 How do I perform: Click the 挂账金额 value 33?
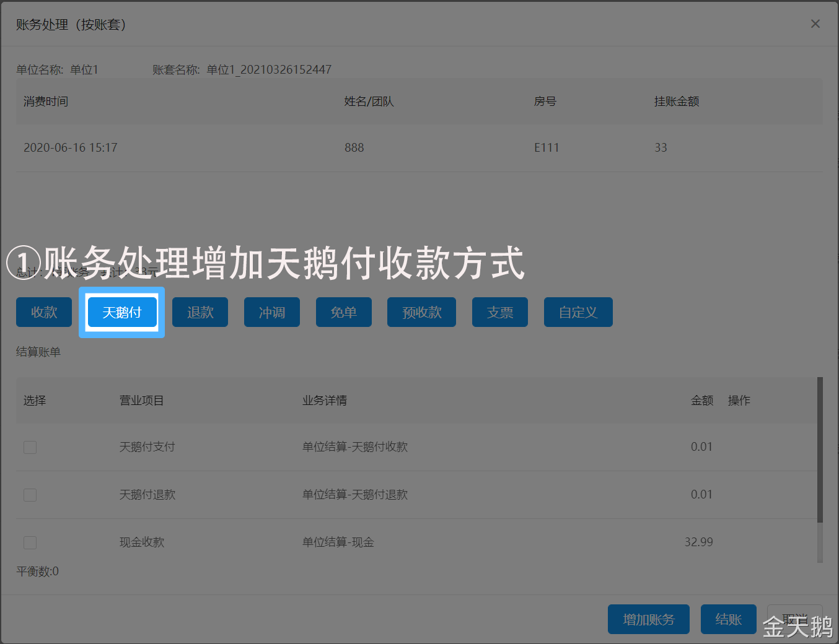pyautogui.click(x=661, y=147)
